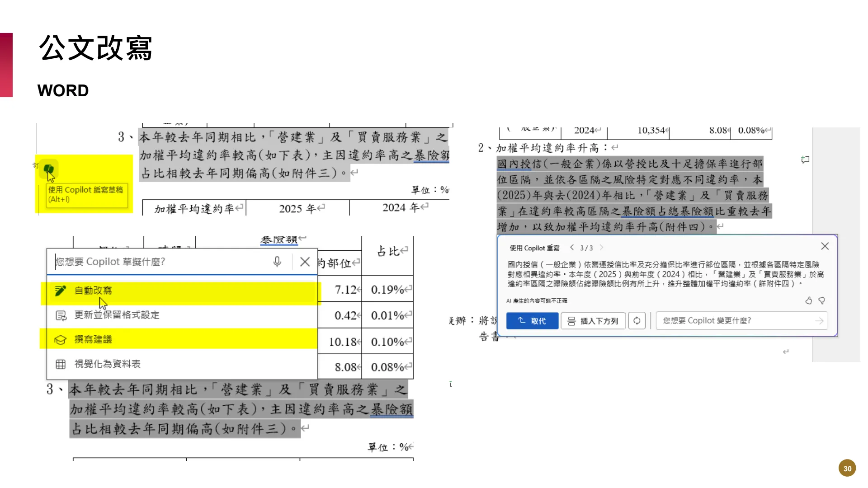
Task: Go to next Copilot rewrite version
Action: point(601,247)
